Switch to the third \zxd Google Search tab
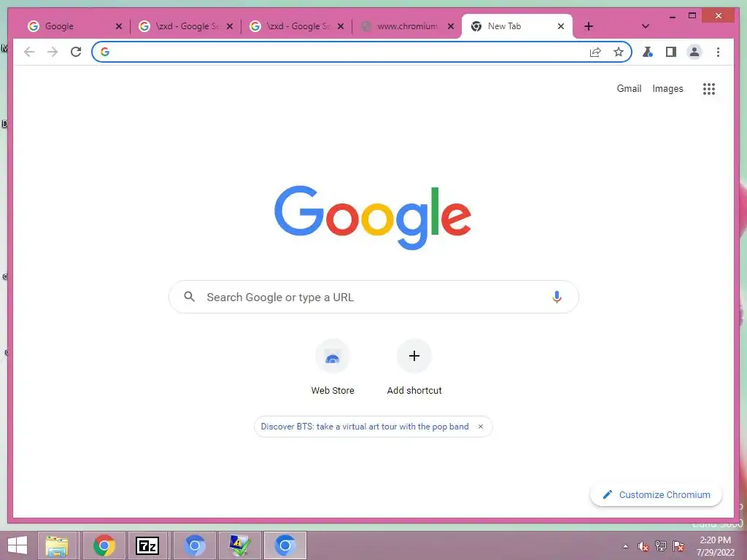Viewport: 747px width, 560px height. pyautogui.click(x=296, y=26)
